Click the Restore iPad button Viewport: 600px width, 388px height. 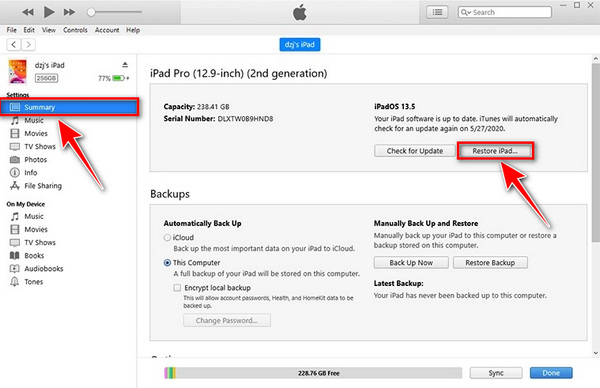(x=495, y=151)
